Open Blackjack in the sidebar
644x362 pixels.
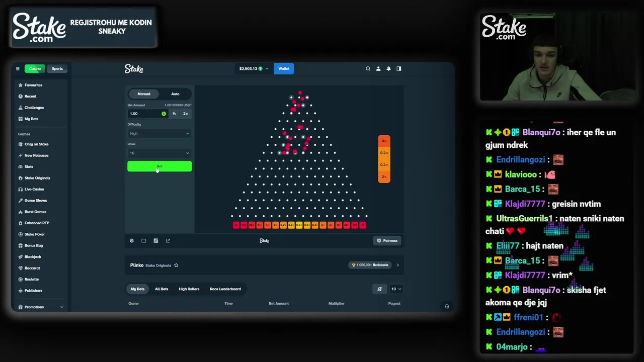(33, 257)
